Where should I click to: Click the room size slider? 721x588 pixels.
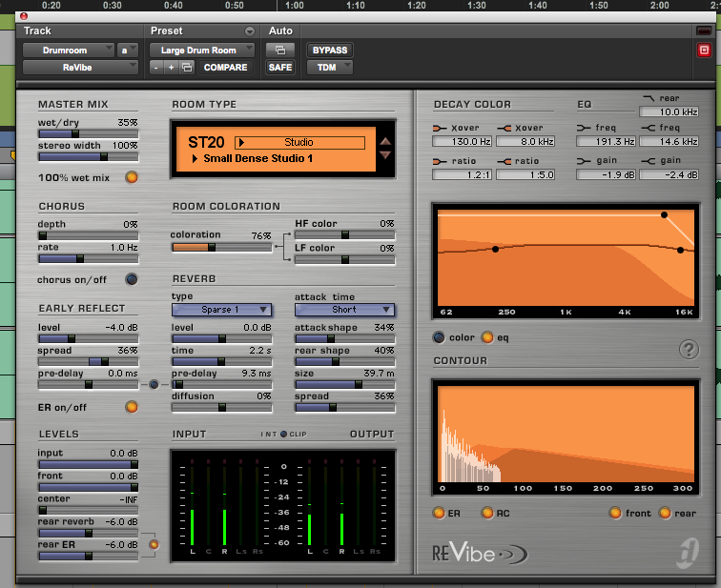pos(344,384)
